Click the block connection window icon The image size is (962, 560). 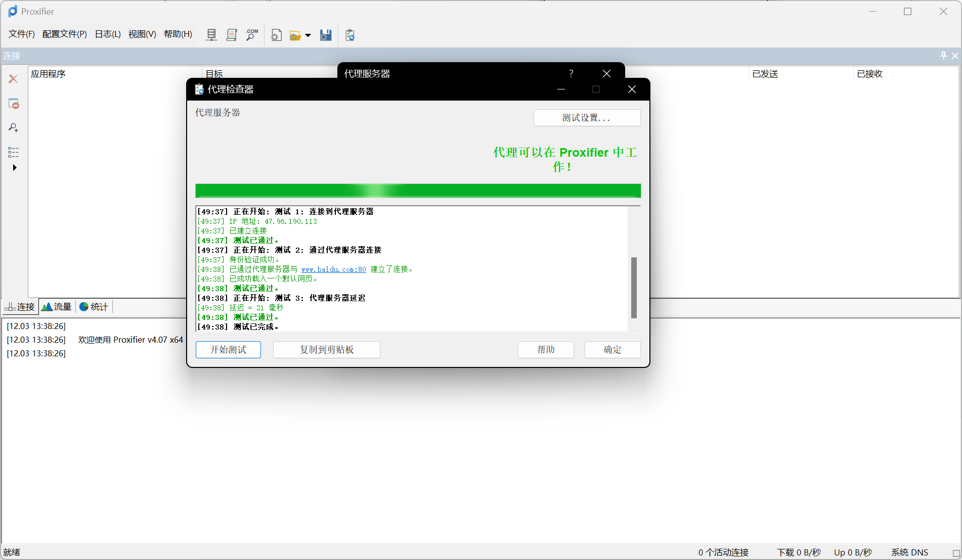point(14,104)
